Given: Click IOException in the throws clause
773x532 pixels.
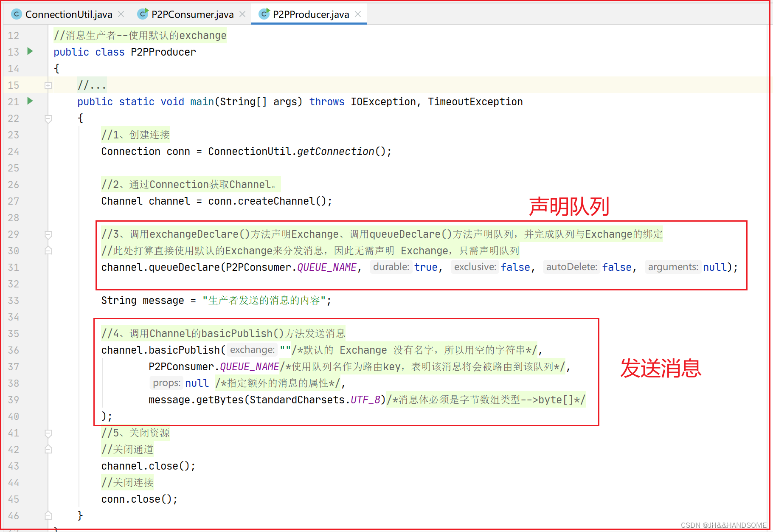Looking at the screenshot, I should 383,102.
